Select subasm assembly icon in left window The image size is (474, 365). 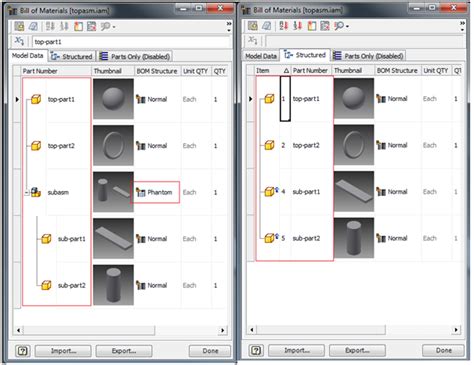(x=36, y=192)
